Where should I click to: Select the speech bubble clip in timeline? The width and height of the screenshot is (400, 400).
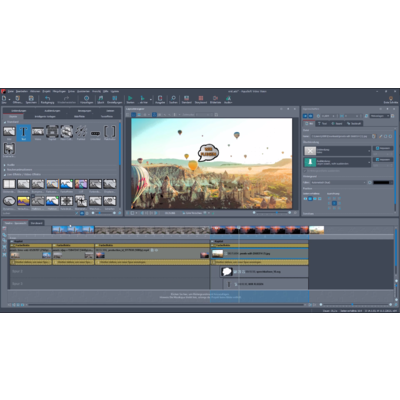pos(264,272)
